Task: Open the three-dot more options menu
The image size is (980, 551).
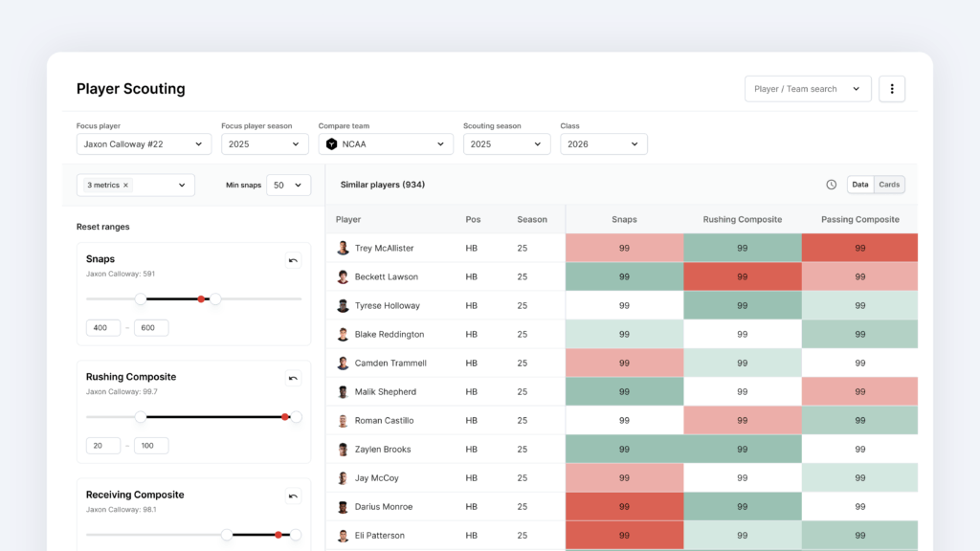Action: coord(892,89)
